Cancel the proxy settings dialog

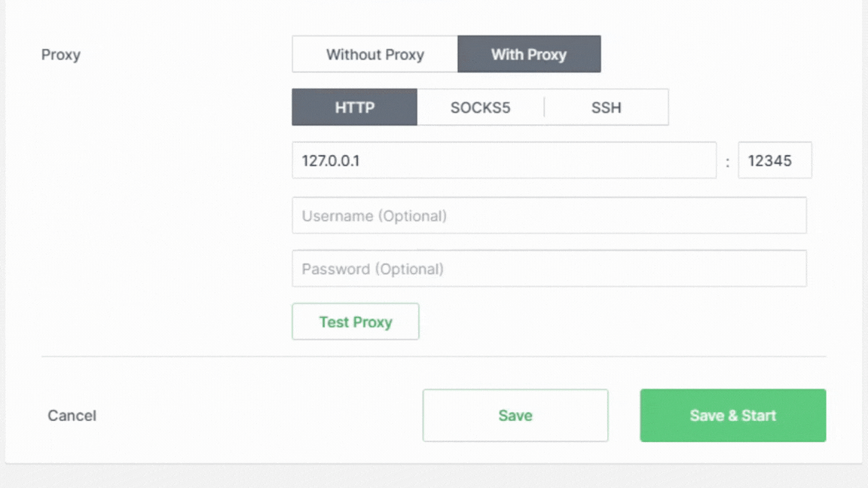click(x=72, y=416)
